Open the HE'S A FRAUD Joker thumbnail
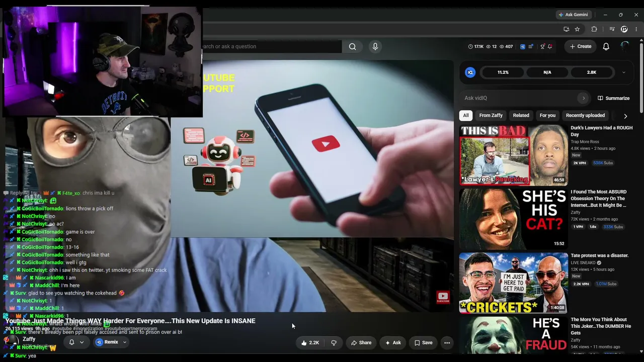 coord(513,335)
